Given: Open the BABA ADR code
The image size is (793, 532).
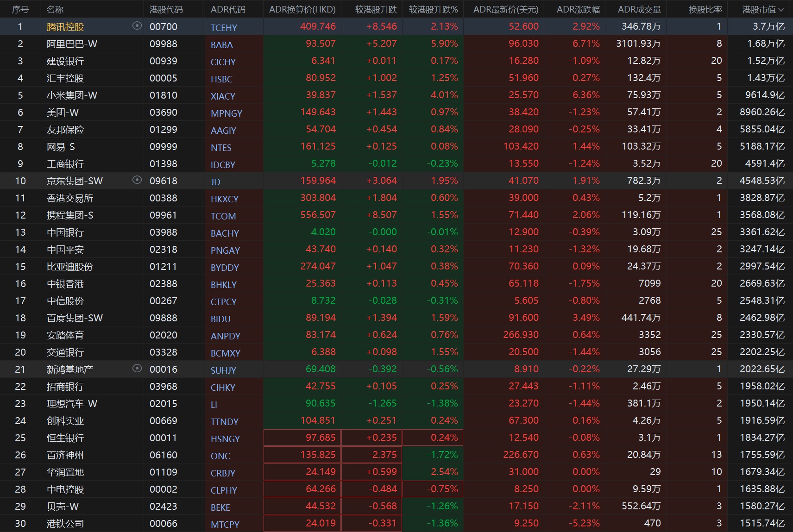Looking at the screenshot, I should tap(222, 45).
